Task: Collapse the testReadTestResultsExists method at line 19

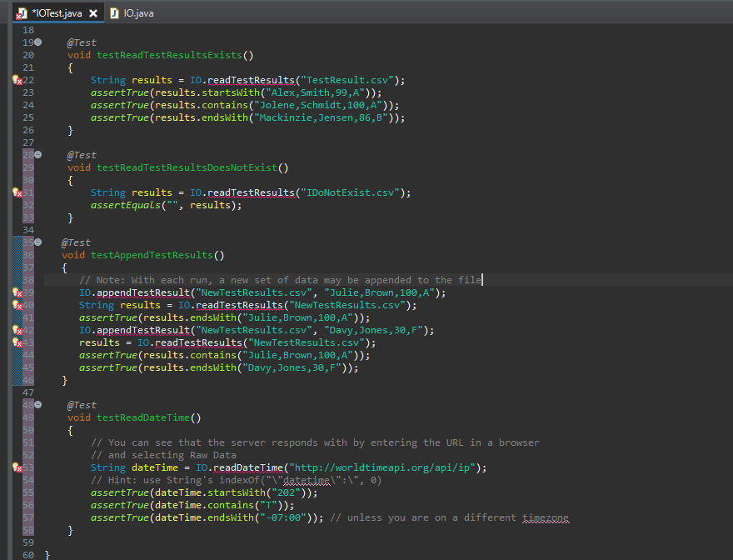Action: pos(38,42)
